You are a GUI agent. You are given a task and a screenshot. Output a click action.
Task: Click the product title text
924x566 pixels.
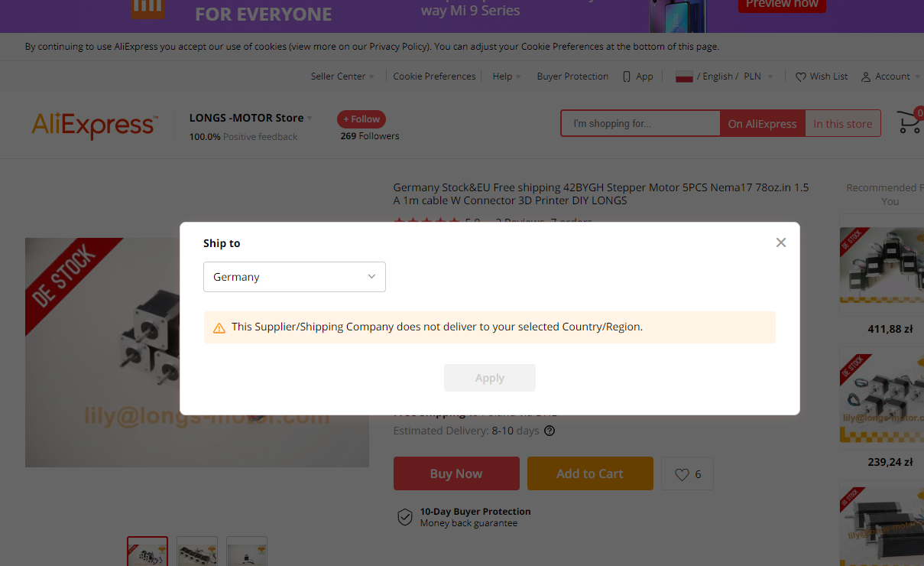click(601, 194)
